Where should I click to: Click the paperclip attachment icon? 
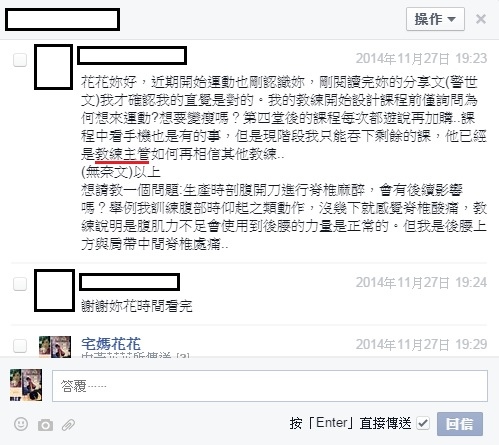pyautogui.click(x=68, y=425)
